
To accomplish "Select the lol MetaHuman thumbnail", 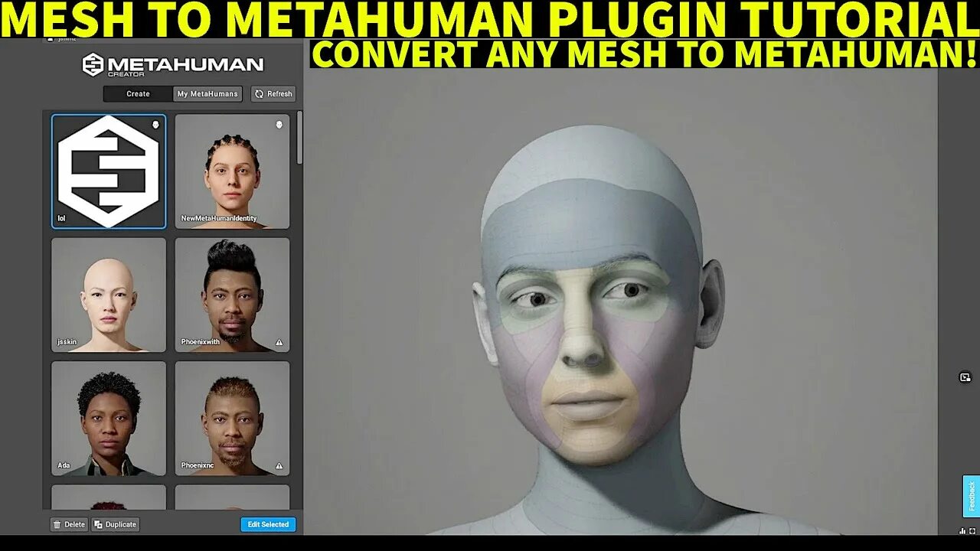I will pyautogui.click(x=109, y=171).
